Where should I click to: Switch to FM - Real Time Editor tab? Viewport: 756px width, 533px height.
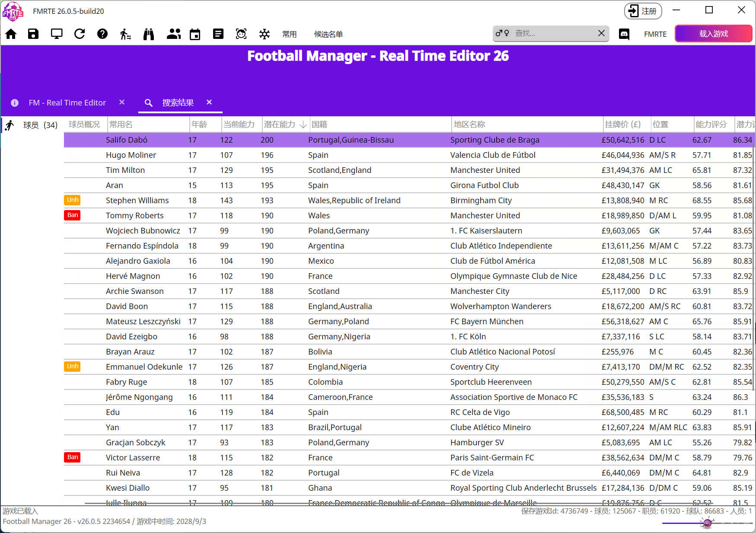click(x=67, y=103)
